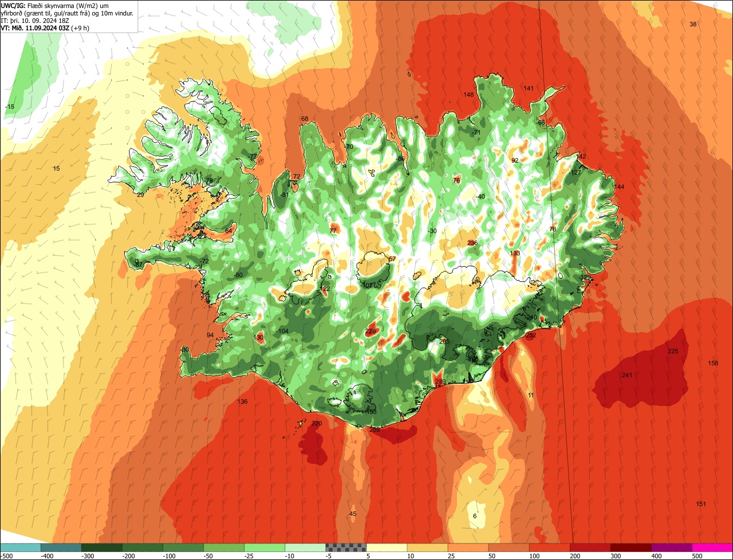Viewport: 733px width, 560px height.
Task: Pick the green swatch between -50 and -25
Action: tap(224, 547)
